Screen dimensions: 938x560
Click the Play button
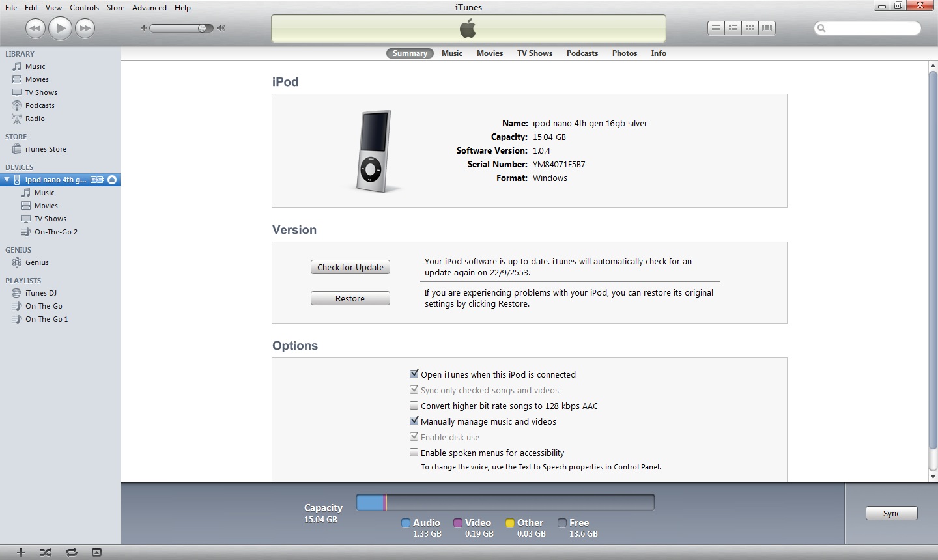tap(60, 28)
